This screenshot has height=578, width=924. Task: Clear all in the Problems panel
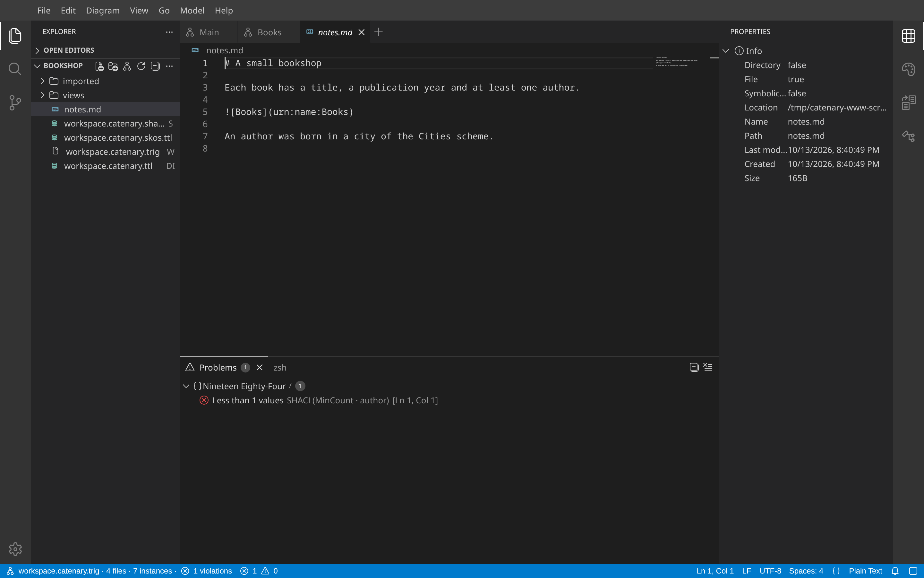pyautogui.click(x=708, y=367)
